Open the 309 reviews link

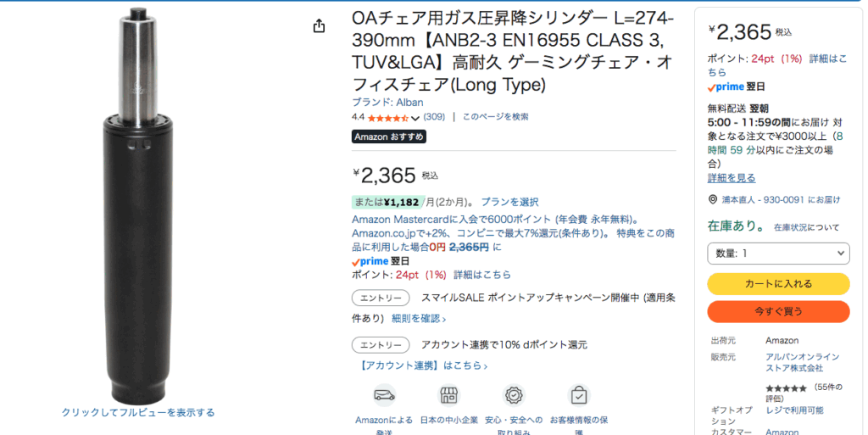434,117
